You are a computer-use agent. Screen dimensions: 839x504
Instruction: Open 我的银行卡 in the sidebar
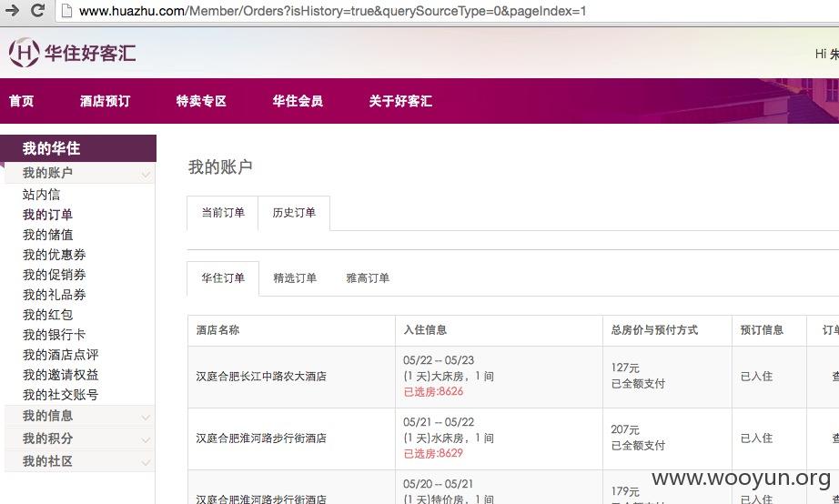[x=54, y=335]
